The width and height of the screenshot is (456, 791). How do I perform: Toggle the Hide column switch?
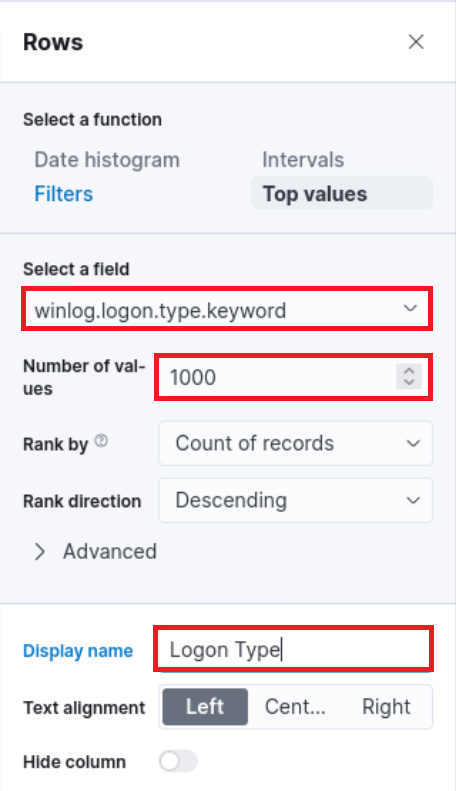tap(178, 761)
